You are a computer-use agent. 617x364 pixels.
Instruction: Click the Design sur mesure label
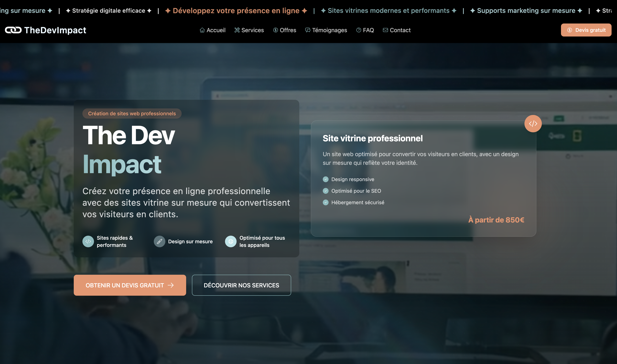190,241
